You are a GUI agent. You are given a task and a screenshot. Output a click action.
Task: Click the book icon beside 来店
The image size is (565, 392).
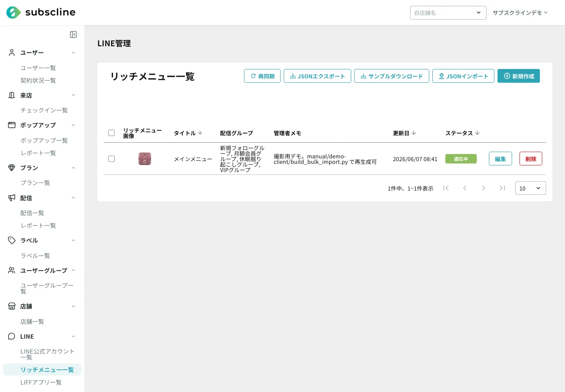point(12,95)
